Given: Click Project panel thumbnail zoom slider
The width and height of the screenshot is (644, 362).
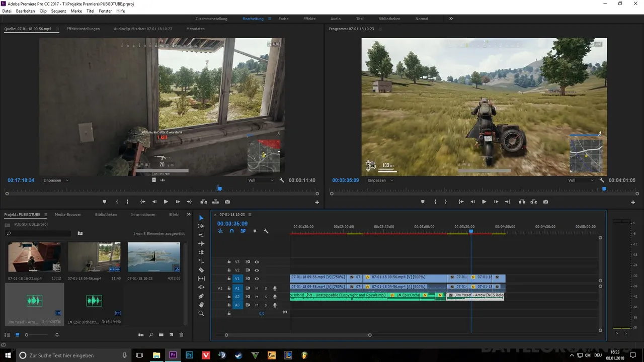Looking at the screenshot, I should (x=27, y=335).
